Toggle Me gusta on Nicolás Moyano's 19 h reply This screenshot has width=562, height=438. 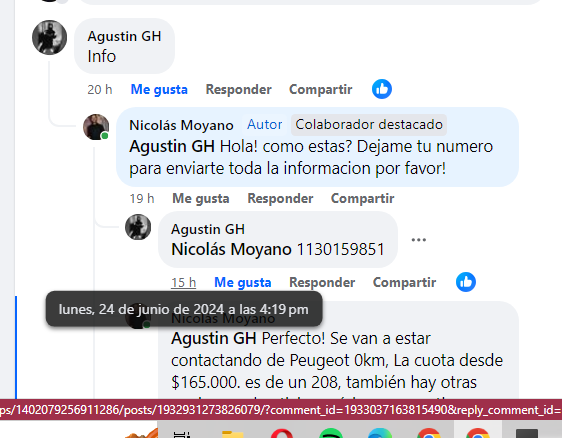click(x=201, y=198)
